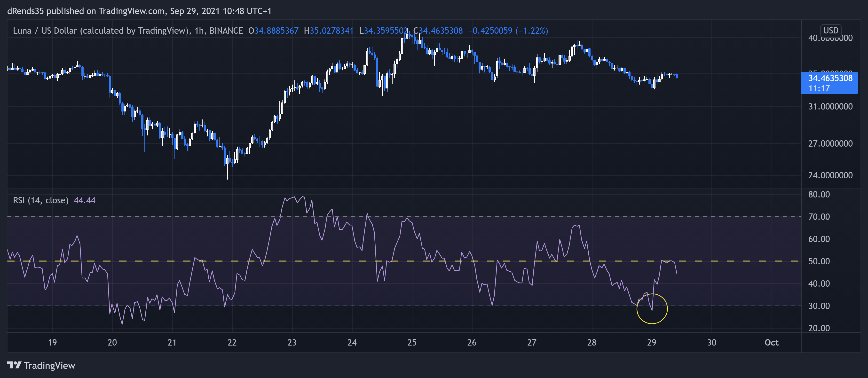Viewport: 868px width, 378px height.
Task: Click date 24 on the time axis
Action: tap(352, 343)
